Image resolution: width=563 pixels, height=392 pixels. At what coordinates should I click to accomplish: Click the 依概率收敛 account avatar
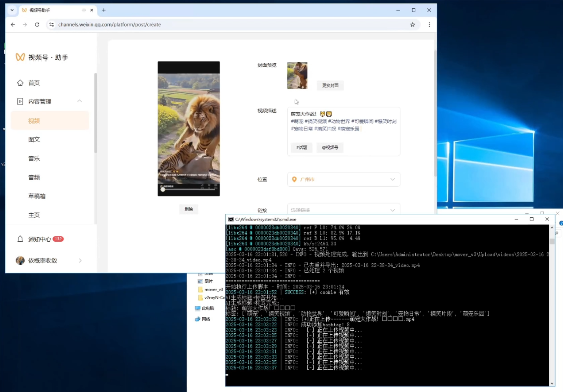click(x=20, y=261)
